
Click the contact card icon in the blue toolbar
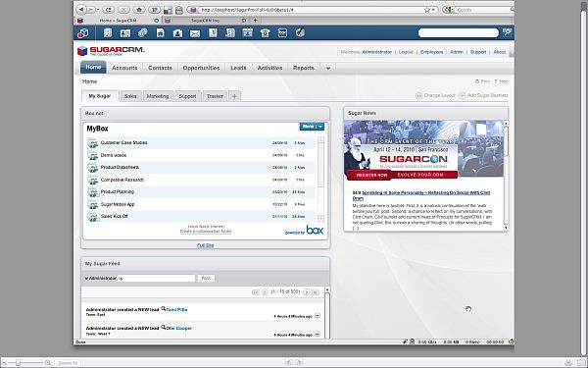pos(125,33)
